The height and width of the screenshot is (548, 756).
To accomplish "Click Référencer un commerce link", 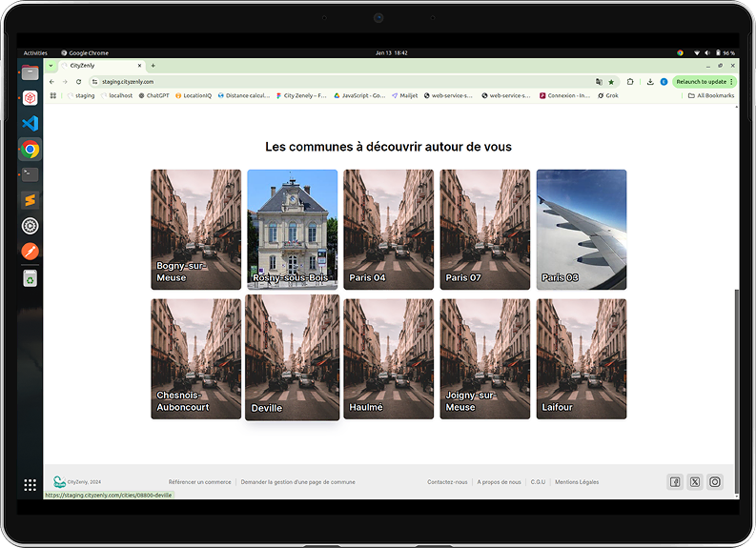I will 199,482.
